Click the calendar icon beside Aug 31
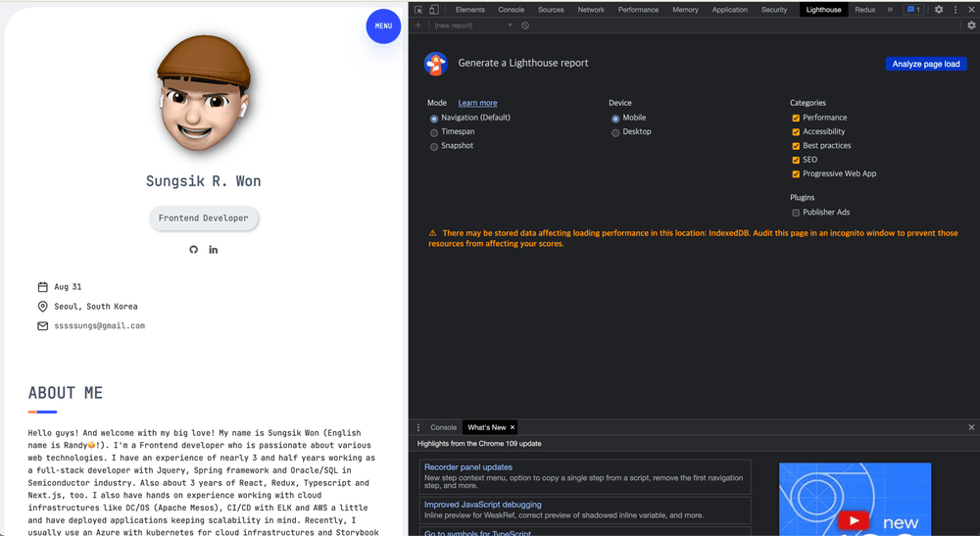Image resolution: width=980 pixels, height=536 pixels. 42,287
